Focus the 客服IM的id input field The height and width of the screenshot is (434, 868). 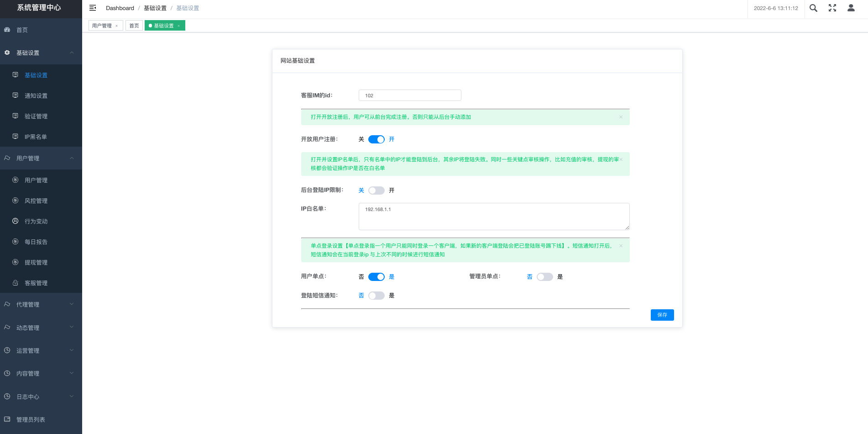tap(410, 95)
